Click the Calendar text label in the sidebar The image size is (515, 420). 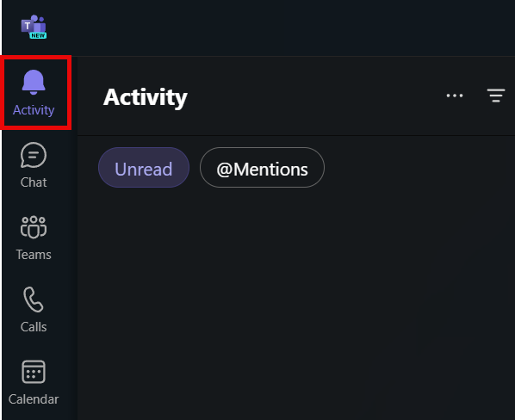[x=34, y=399]
